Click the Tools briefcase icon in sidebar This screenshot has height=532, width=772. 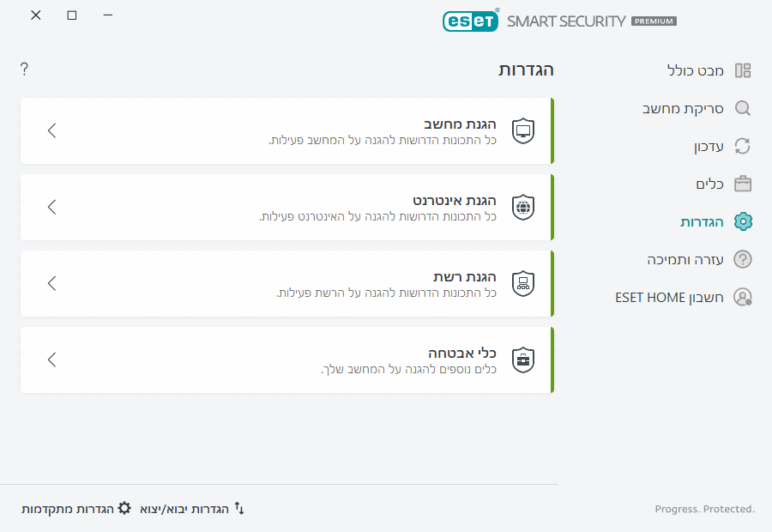(743, 184)
